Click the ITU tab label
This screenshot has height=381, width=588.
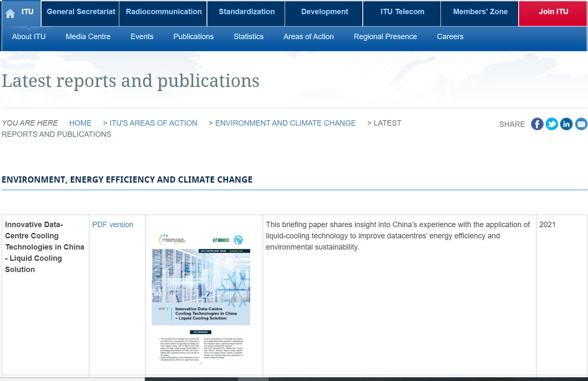coord(27,12)
